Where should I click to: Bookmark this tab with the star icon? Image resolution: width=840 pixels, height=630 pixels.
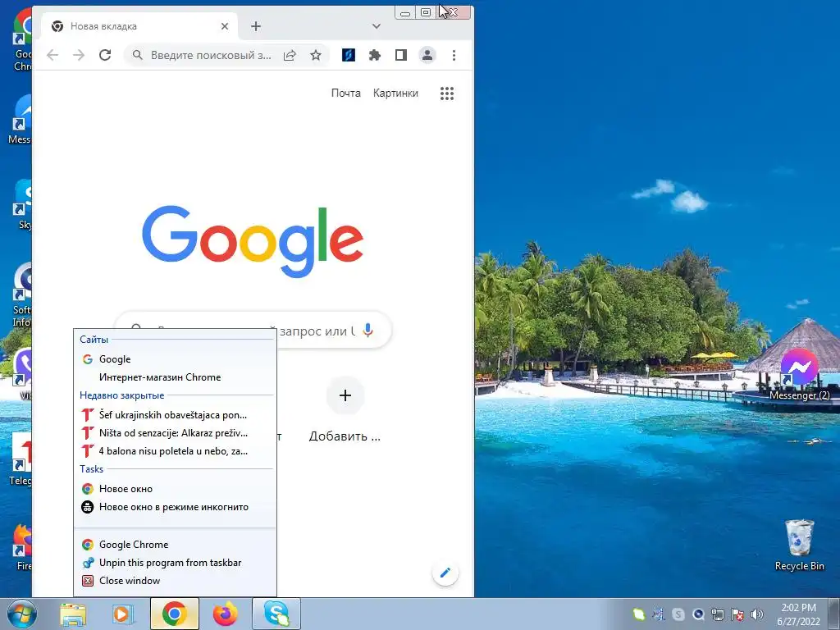tap(316, 55)
